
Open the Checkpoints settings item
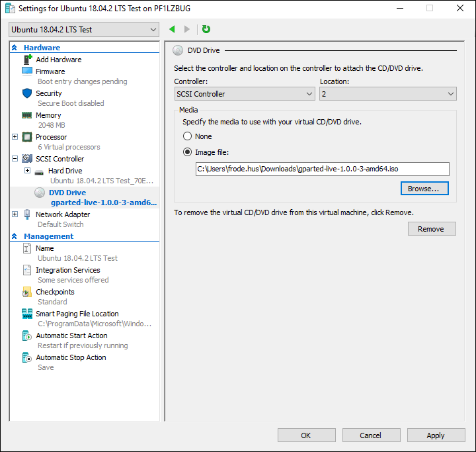click(55, 292)
